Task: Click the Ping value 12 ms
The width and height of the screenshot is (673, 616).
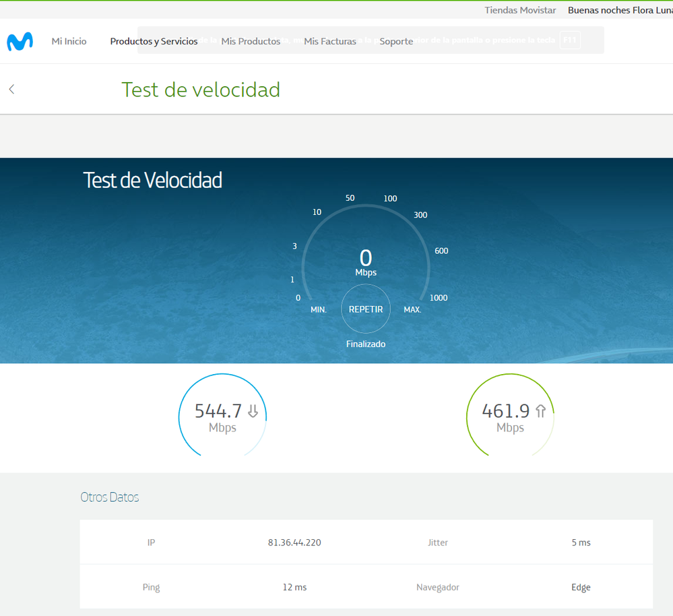Action: coord(294,587)
